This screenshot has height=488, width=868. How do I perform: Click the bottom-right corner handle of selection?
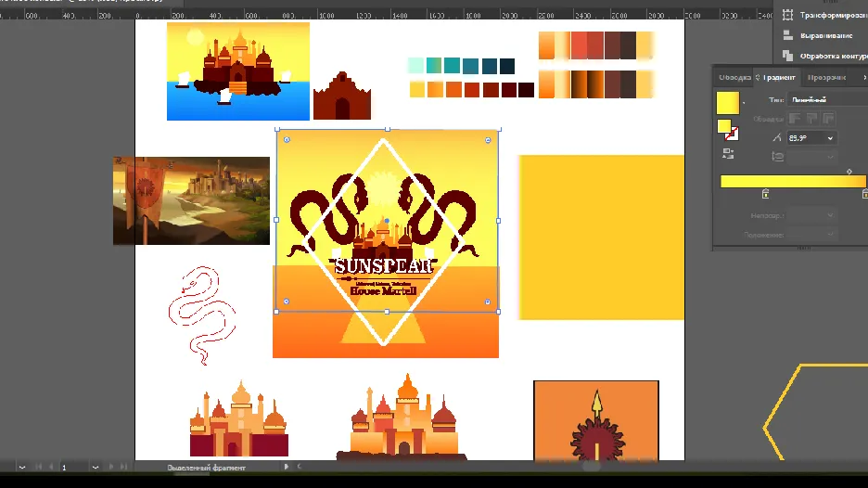498,312
